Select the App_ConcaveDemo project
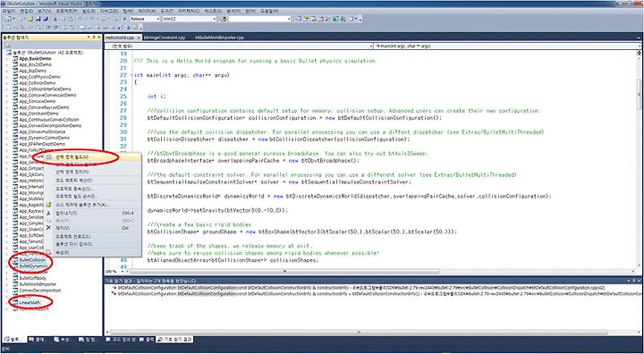 pos(37,101)
